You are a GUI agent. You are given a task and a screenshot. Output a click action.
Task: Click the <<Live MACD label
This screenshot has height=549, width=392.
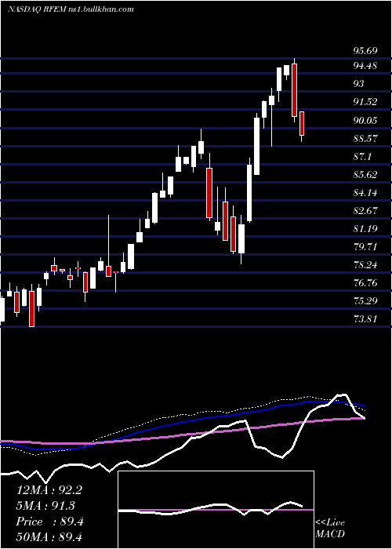[330, 528]
